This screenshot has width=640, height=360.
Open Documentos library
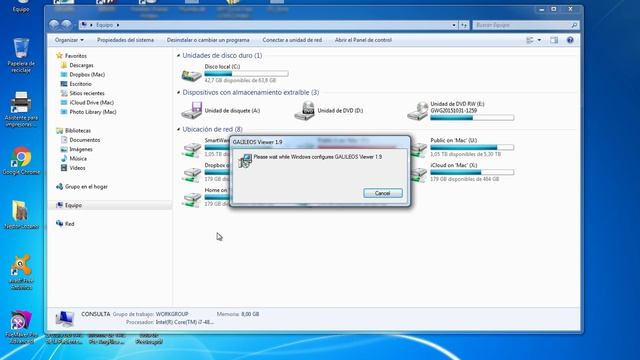[x=84, y=140]
